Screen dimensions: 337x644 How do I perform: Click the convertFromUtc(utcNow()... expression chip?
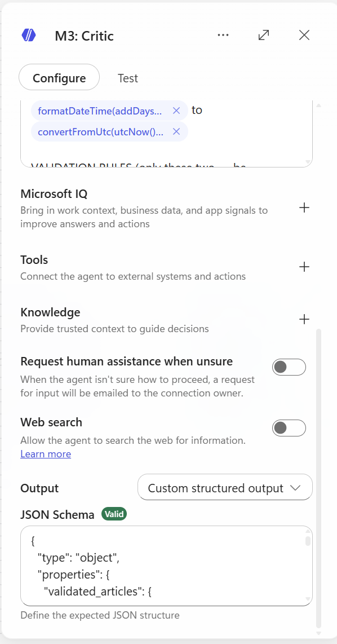pos(100,131)
